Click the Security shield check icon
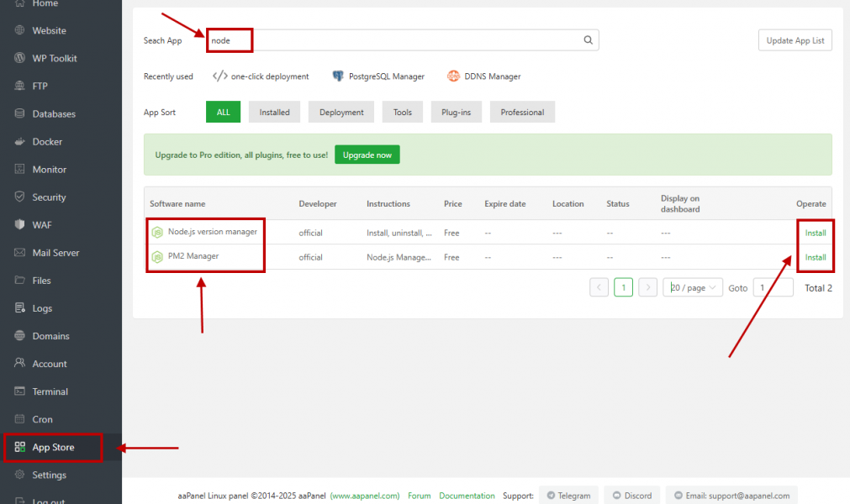Viewport: 850px width, 504px height. tap(19, 197)
